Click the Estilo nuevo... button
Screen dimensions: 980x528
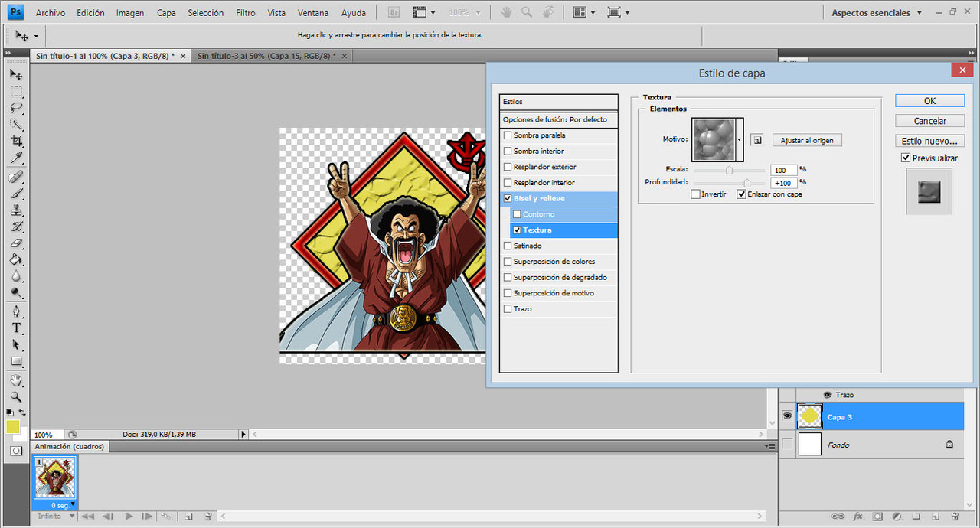pos(929,141)
